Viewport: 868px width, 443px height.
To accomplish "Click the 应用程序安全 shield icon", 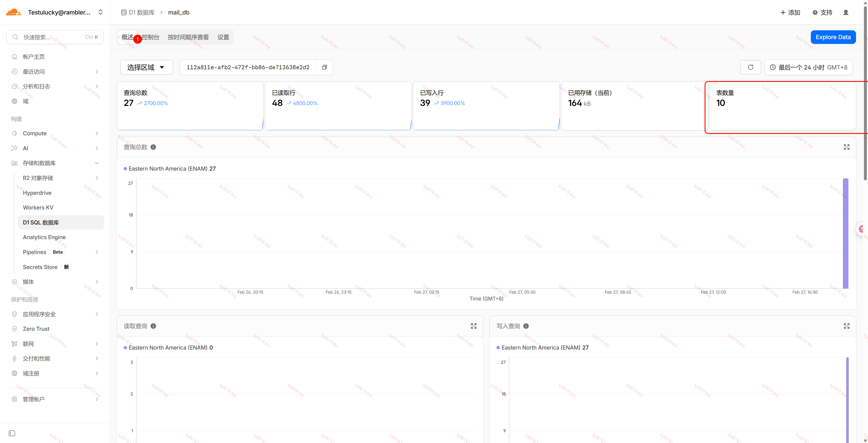I will [14, 314].
